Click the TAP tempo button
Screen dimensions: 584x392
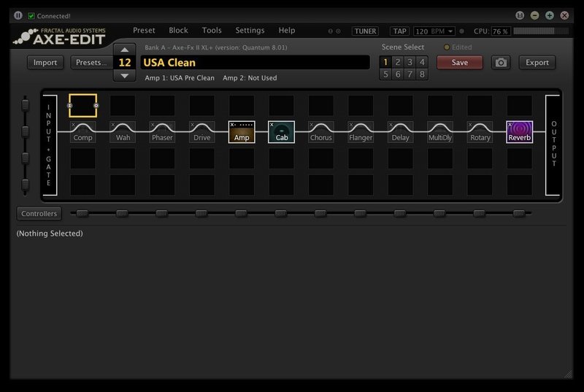[399, 31]
